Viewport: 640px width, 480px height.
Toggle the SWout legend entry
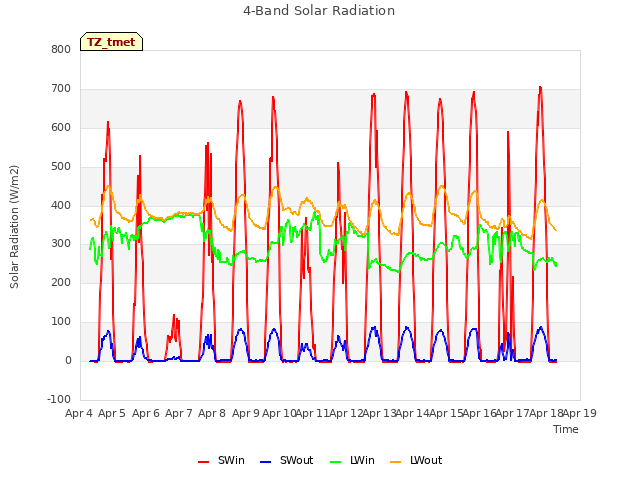287,460
